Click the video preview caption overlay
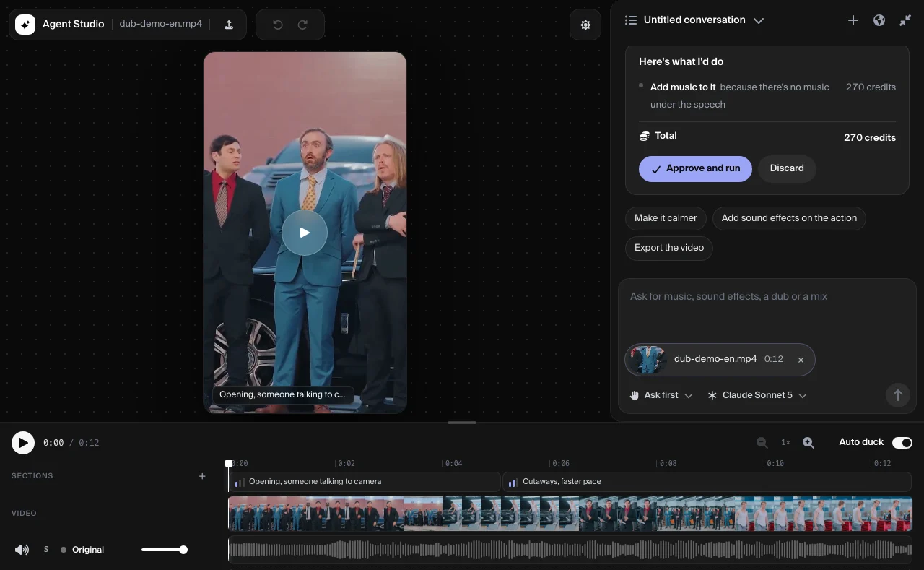 (x=282, y=394)
